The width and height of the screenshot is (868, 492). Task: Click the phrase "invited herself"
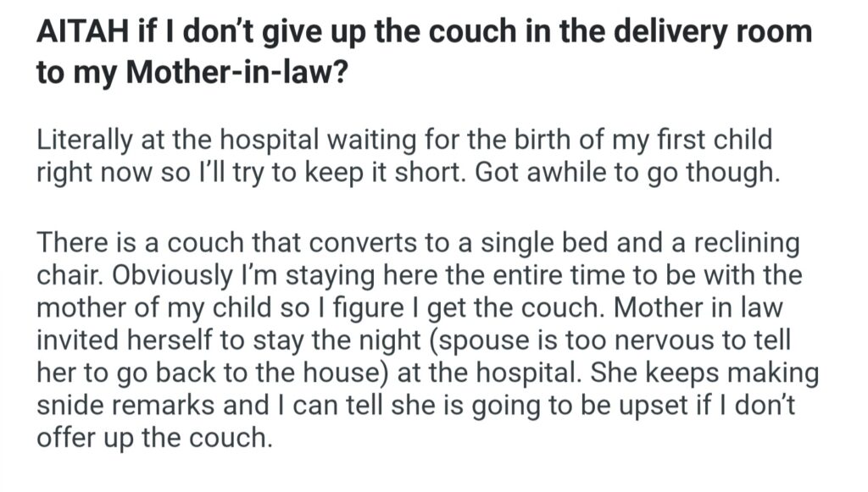[122, 343]
